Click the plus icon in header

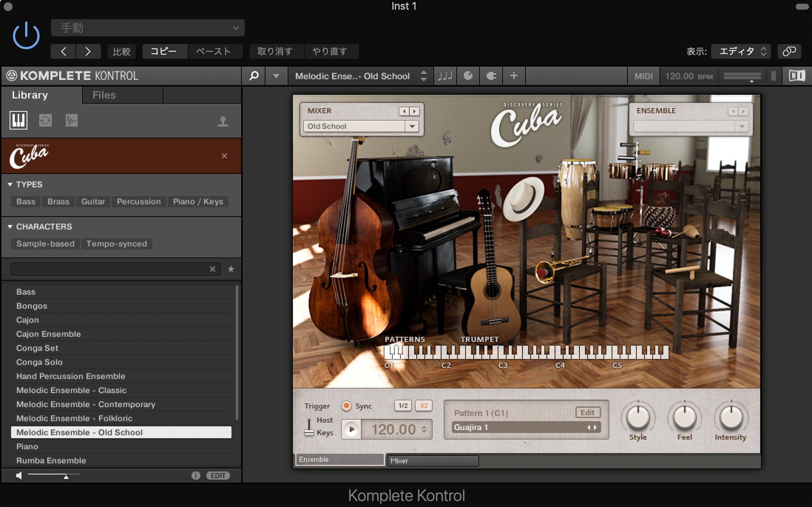tap(514, 76)
